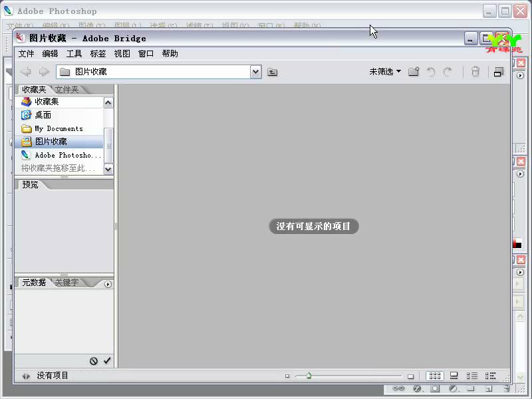Go forward with the Bridge forward arrow
Viewport: 532px width, 399px height.
tap(44, 72)
